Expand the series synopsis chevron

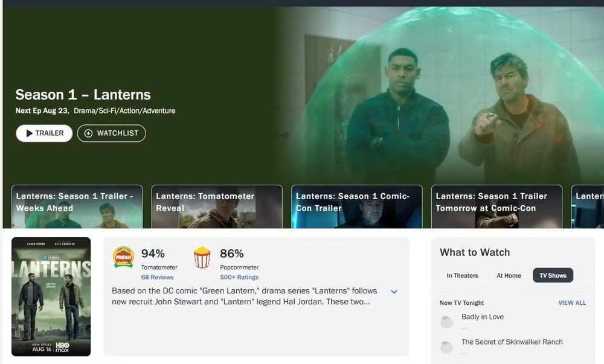(394, 292)
